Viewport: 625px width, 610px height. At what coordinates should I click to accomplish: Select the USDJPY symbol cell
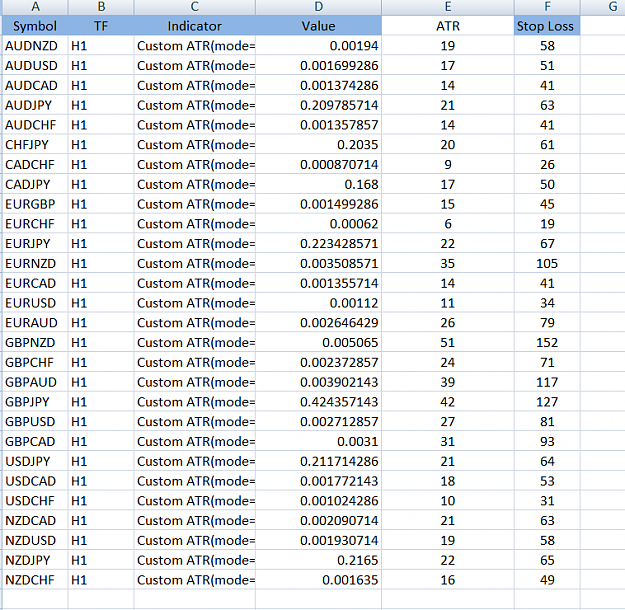(x=35, y=461)
